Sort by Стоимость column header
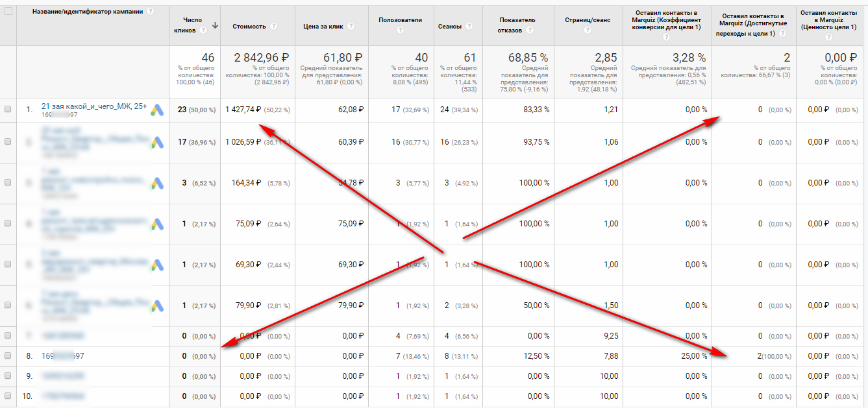The height and width of the screenshot is (408, 868). point(249,27)
